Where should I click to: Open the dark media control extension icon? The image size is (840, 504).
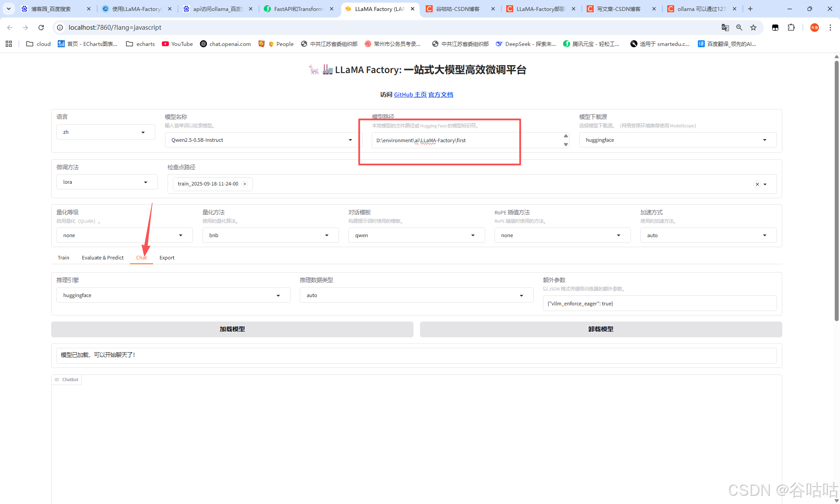pyautogui.click(x=775, y=28)
